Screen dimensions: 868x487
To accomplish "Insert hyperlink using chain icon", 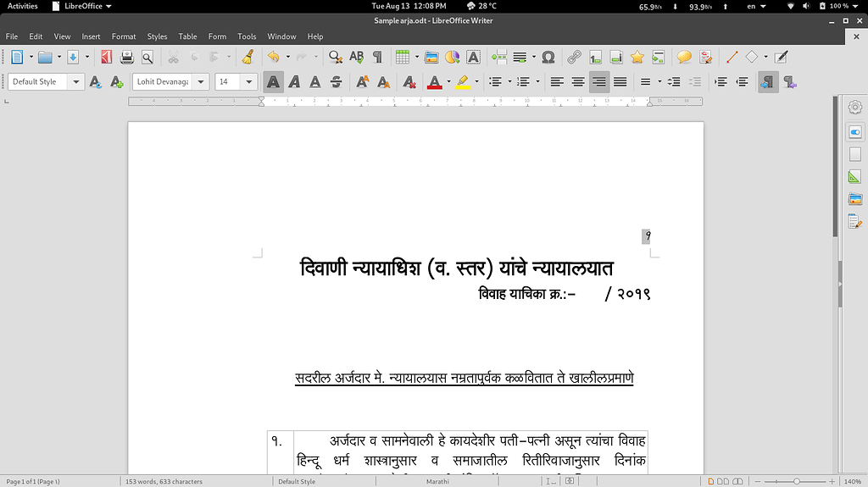I will [574, 58].
